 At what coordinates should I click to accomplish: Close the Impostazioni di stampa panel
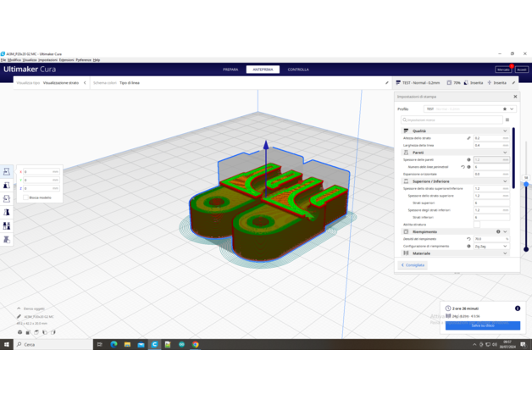(515, 97)
